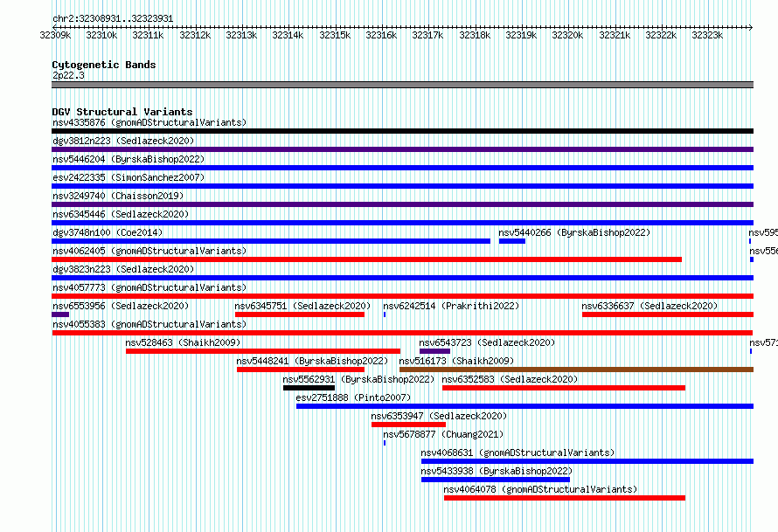
Task: Click the blue esv2422335 variant bar
Action: [x=402, y=186]
